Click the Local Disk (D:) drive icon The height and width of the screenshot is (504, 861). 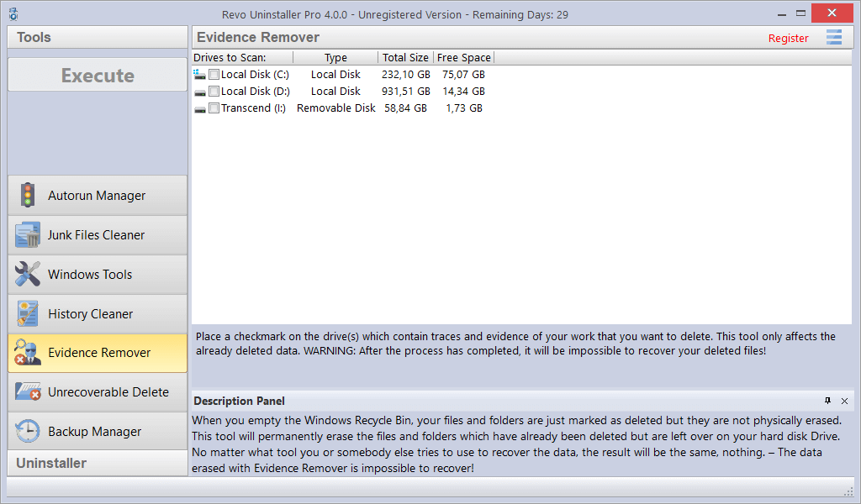click(x=200, y=92)
